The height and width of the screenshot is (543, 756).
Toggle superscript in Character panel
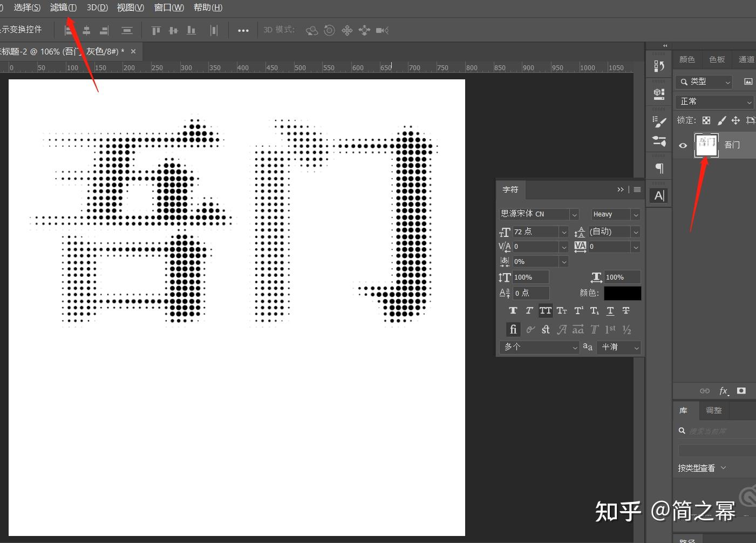(578, 310)
